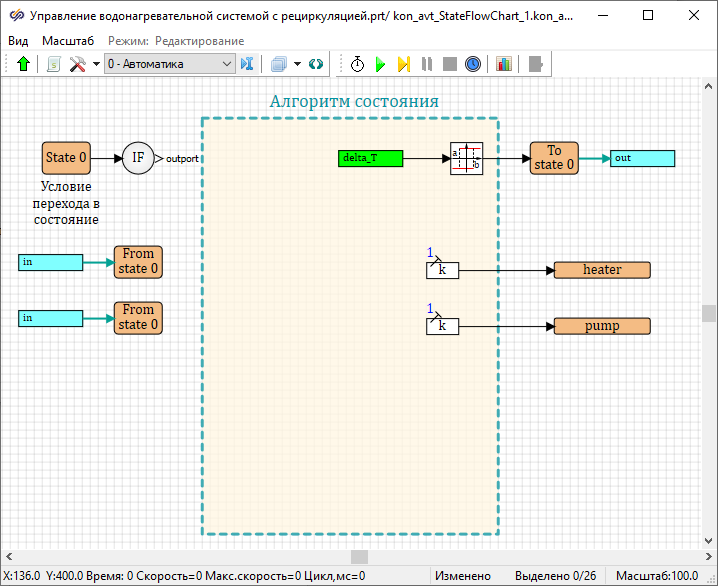Viewport: 718px width, 586px height.
Task: Open the script page icon in toolbar
Action: pos(54,64)
